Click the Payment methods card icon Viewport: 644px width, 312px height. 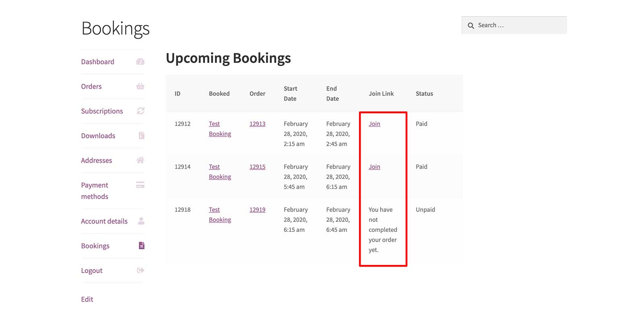tap(140, 185)
